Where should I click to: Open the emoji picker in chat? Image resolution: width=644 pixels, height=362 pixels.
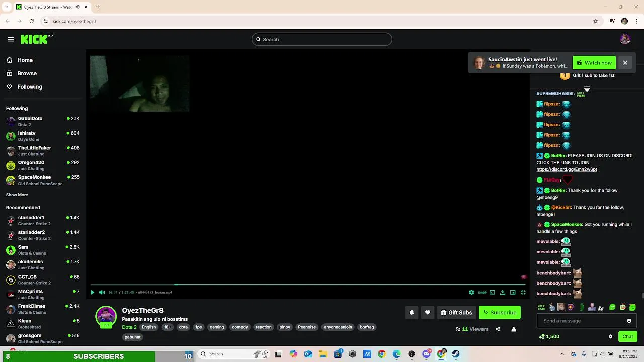pyautogui.click(x=629, y=321)
